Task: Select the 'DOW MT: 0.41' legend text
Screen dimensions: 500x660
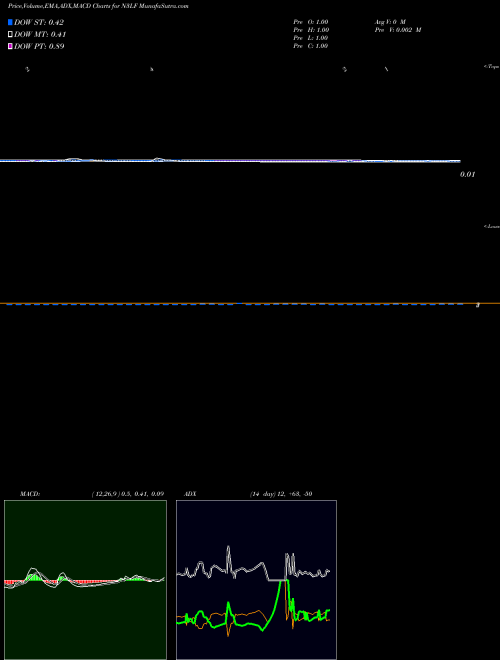Action: (40, 35)
